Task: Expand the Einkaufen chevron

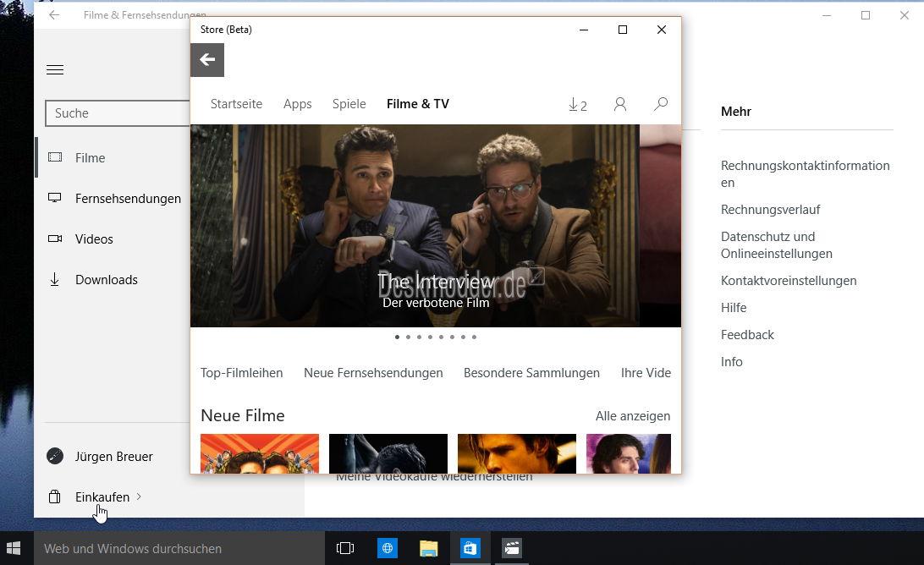Action: (139, 496)
